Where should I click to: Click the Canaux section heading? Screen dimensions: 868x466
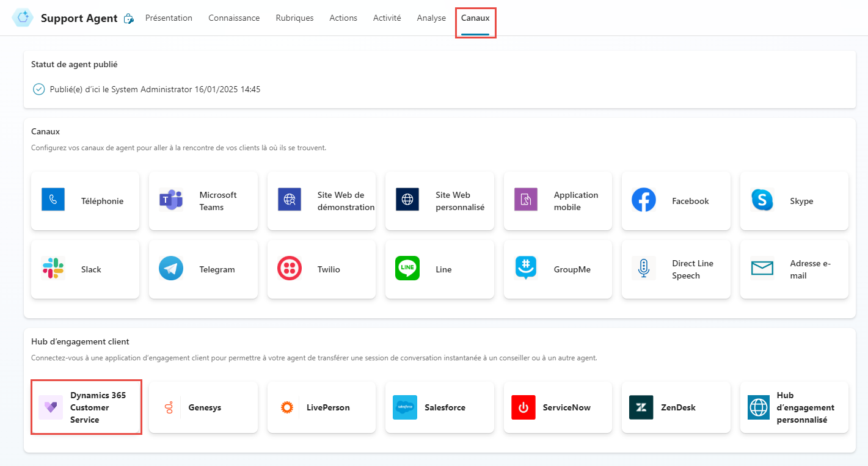tap(45, 131)
